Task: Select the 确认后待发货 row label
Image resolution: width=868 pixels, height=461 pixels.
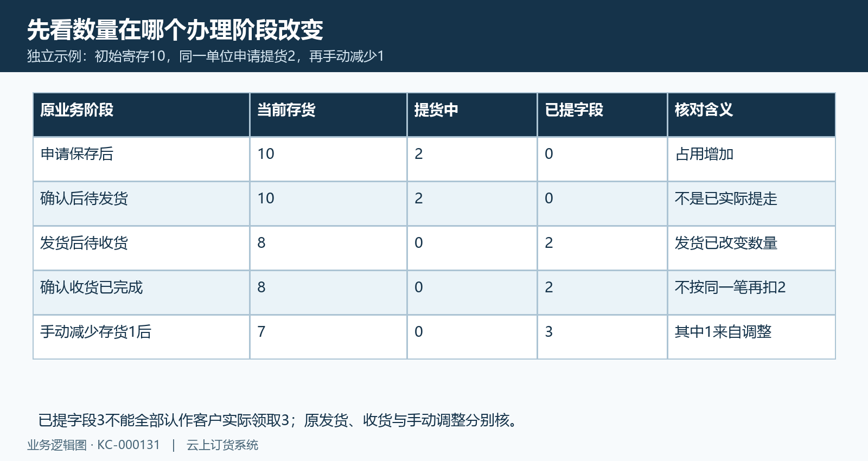Action: (84, 199)
